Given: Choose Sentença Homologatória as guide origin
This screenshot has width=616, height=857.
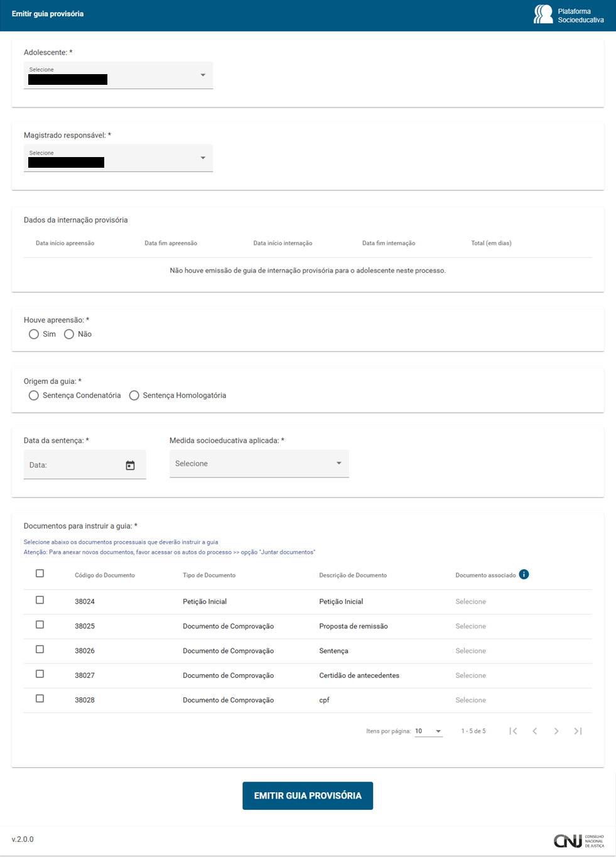Looking at the screenshot, I should click(x=134, y=395).
